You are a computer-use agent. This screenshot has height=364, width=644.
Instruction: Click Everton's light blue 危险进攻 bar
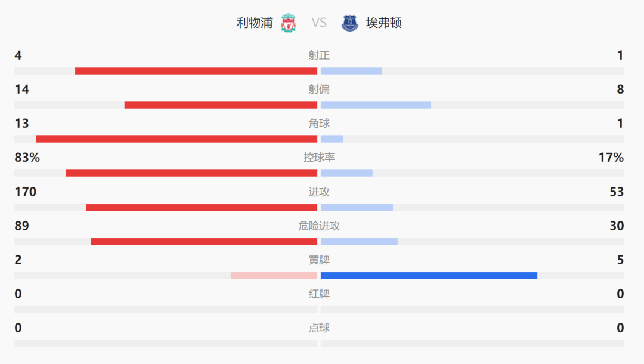(x=359, y=241)
